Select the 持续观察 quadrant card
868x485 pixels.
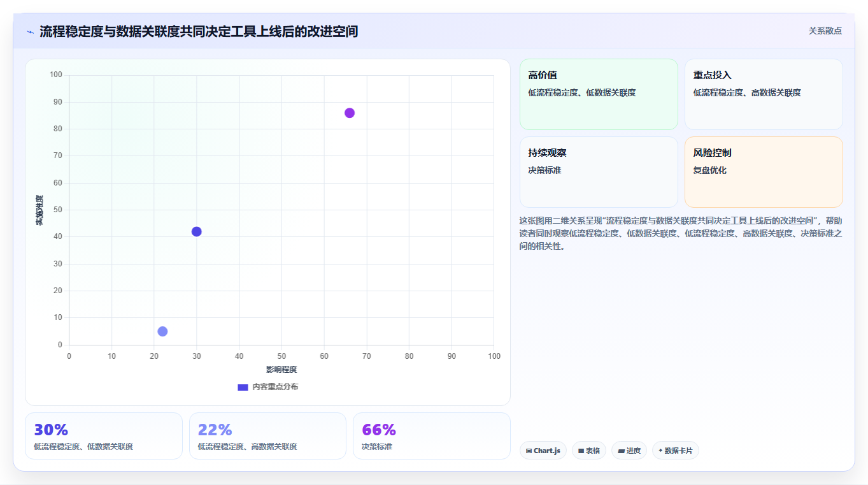pos(599,172)
